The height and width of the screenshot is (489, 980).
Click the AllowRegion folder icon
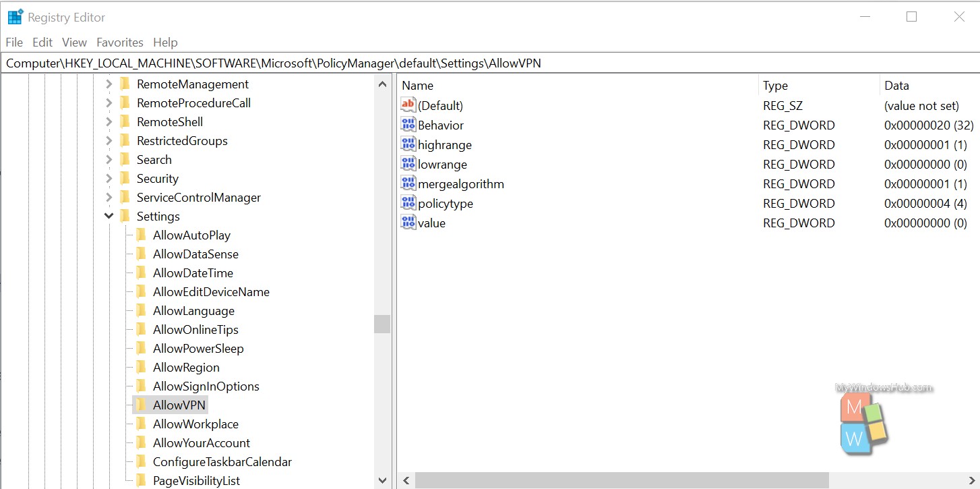point(140,367)
